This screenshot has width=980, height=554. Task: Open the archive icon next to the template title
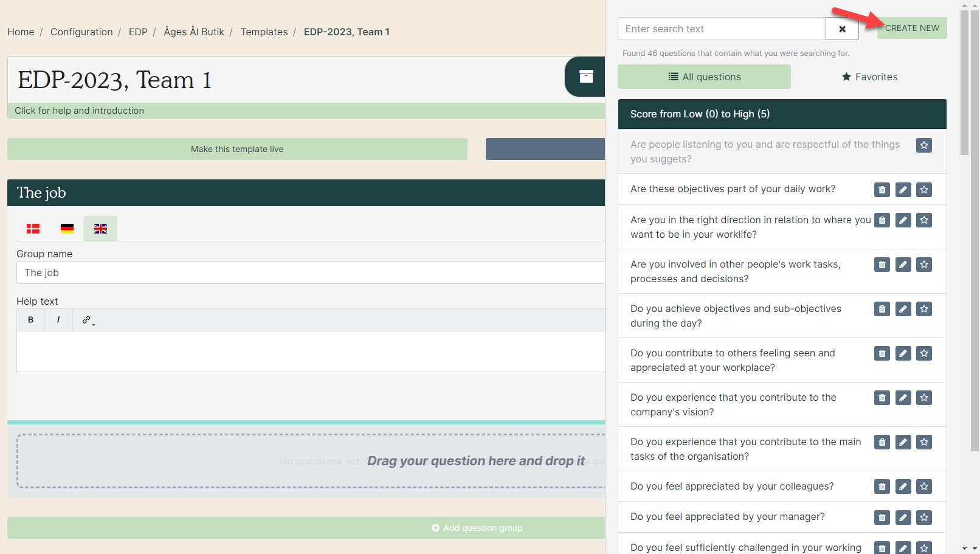point(585,77)
